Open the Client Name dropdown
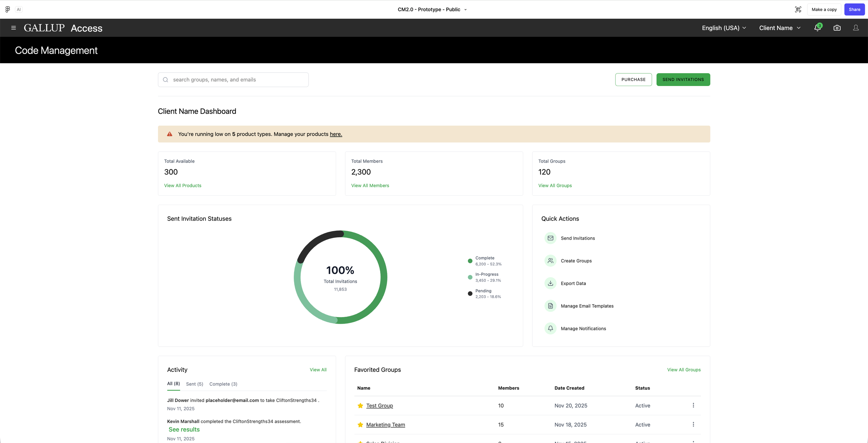Image resolution: width=868 pixels, height=443 pixels. (779, 28)
